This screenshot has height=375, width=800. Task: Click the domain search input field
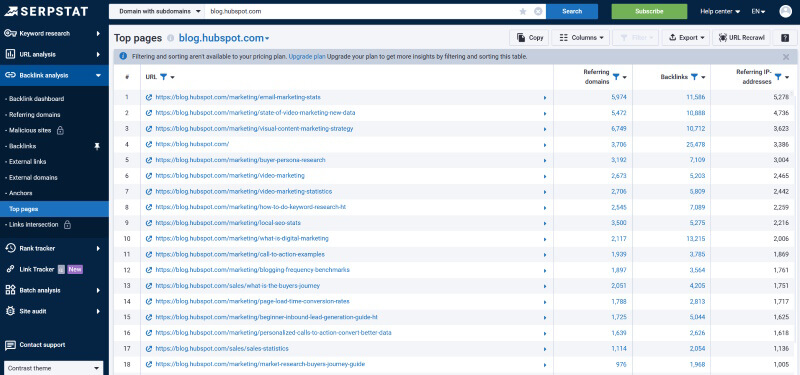pos(361,11)
